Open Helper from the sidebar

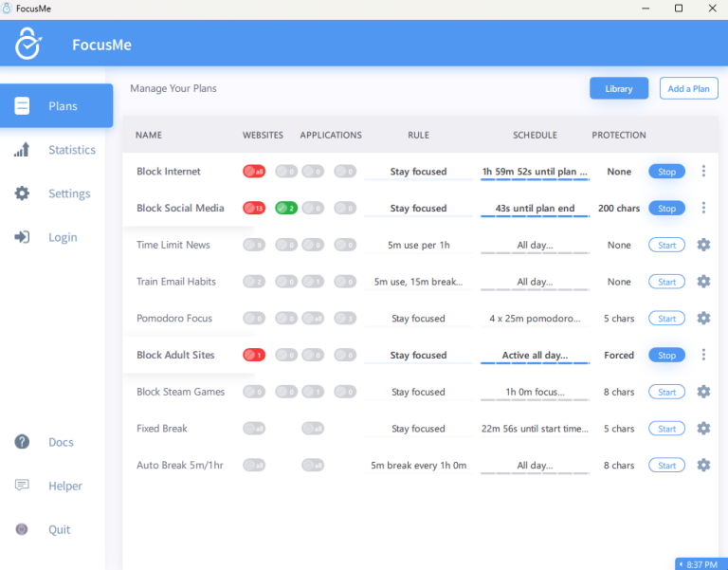click(65, 486)
